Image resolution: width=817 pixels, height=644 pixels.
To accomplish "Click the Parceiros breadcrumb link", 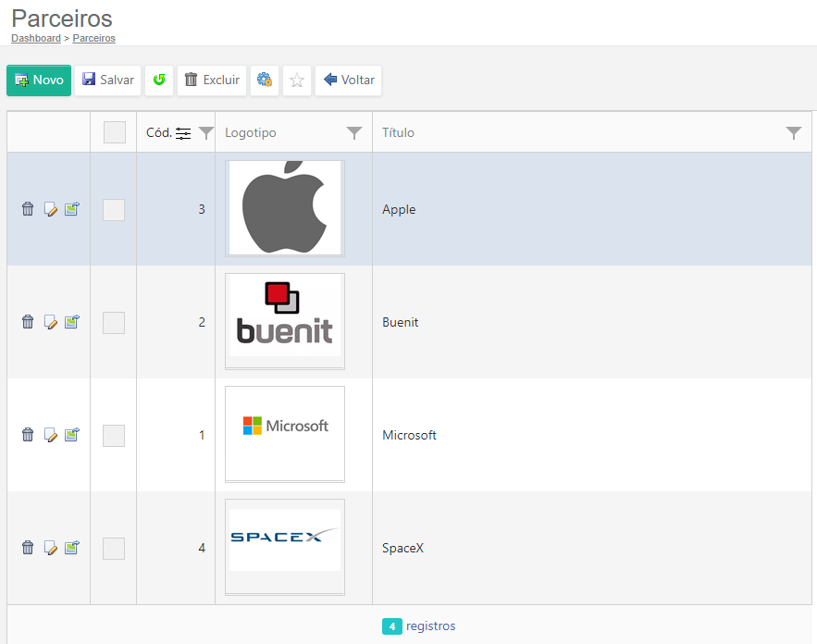I will tap(93, 39).
